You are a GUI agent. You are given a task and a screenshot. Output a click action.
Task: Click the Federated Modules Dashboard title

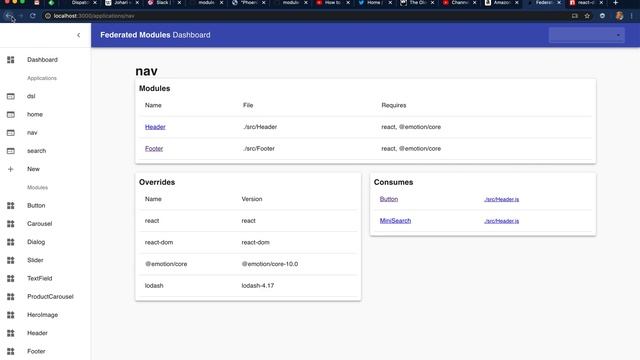pyautogui.click(x=155, y=35)
